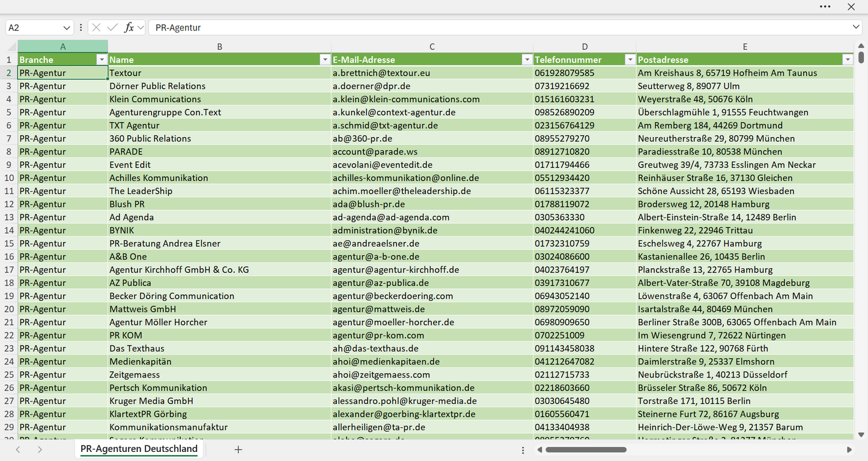This screenshot has width=868, height=461.
Task: Open the E-Mail-Adresse filter dropdown
Action: pyautogui.click(x=527, y=60)
